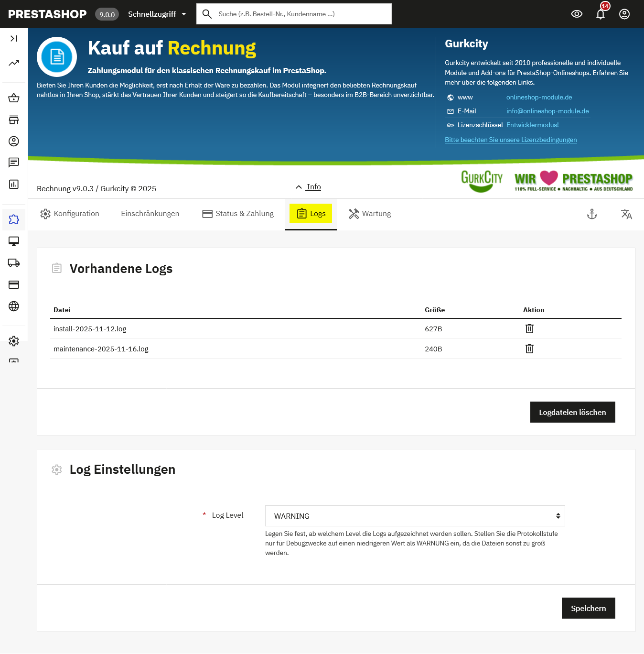Open notifications bell in top bar
The width and height of the screenshot is (644, 654).
pos(601,14)
